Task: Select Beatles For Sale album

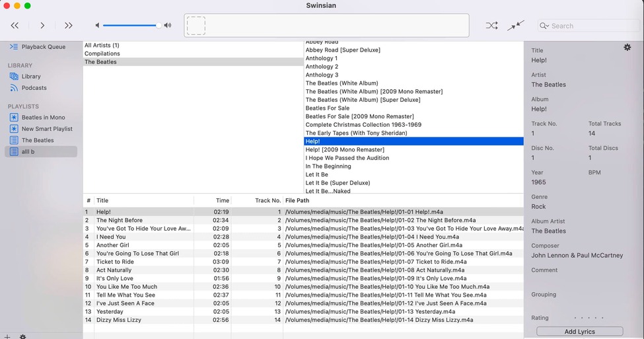Action: [413, 108]
